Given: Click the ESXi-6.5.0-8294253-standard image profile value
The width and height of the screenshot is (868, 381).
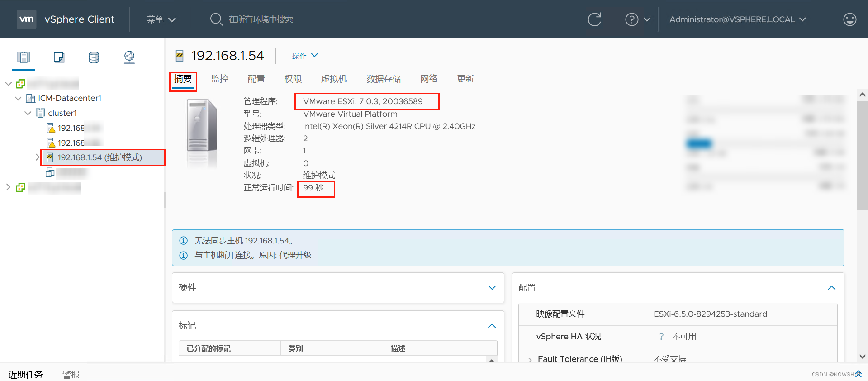Looking at the screenshot, I should tap(710, 314).
